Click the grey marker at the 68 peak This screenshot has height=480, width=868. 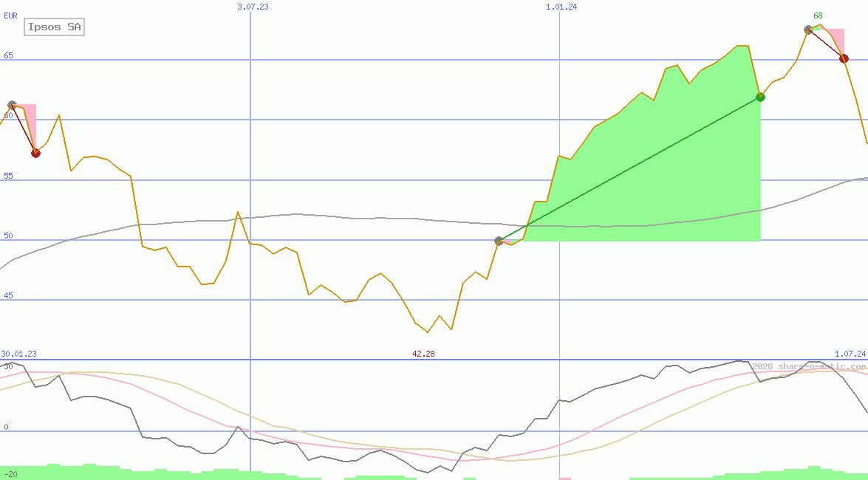tap(809, 30)
